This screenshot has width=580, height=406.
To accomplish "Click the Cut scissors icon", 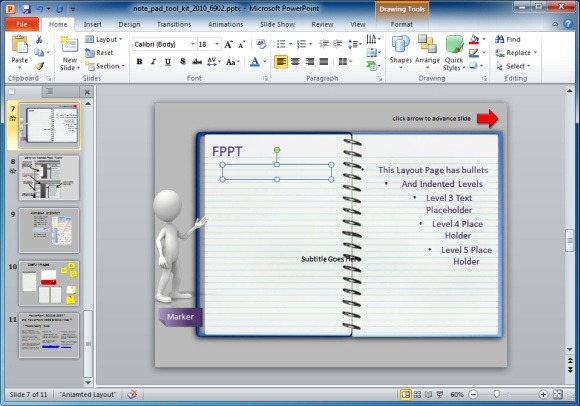I will 39,40.
